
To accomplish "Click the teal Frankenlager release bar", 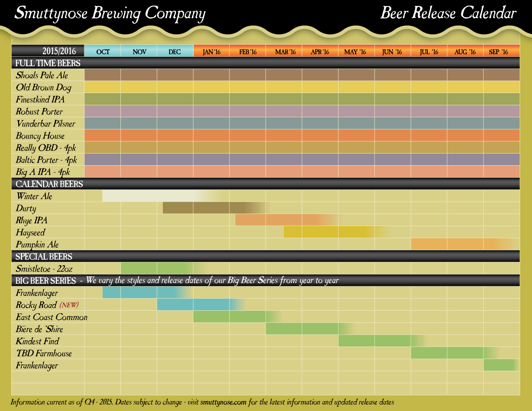I will pyautogui.click(x=147, y=292).
